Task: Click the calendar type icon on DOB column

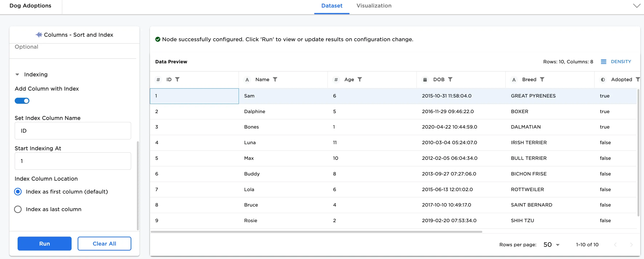Action: [425, 79]
